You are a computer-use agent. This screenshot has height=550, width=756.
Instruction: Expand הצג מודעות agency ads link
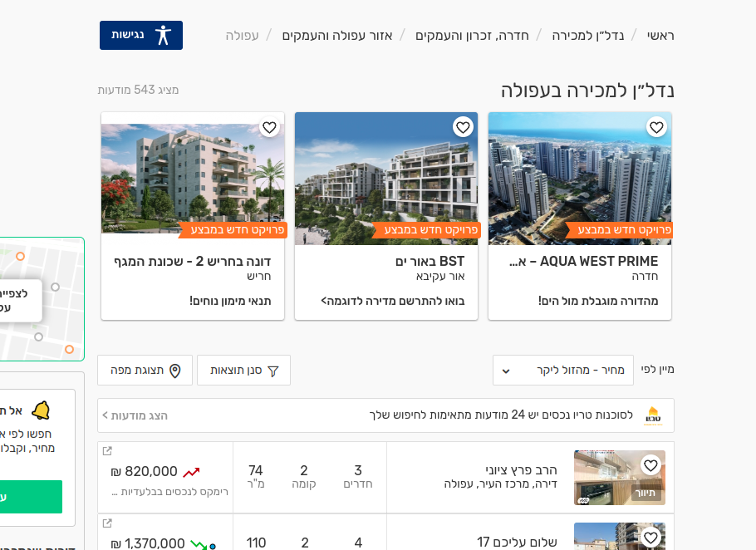tap(135, 415)
